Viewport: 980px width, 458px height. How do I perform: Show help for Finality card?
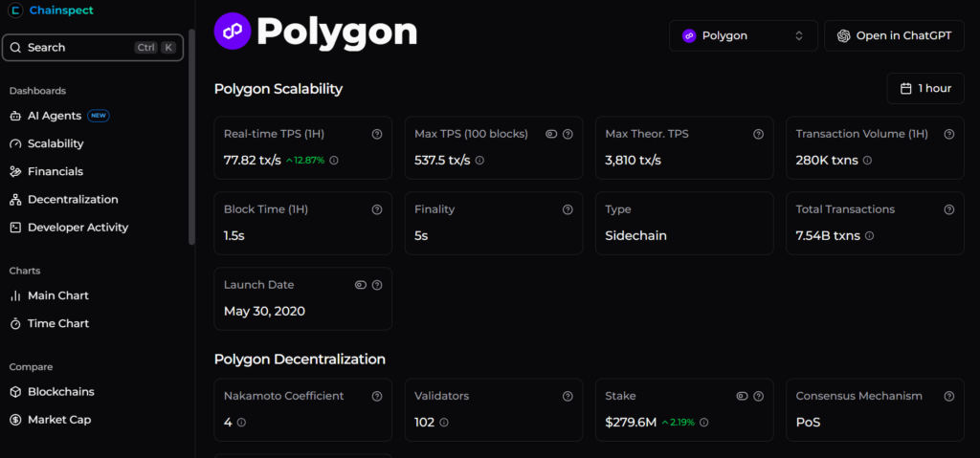coord(568,209)
